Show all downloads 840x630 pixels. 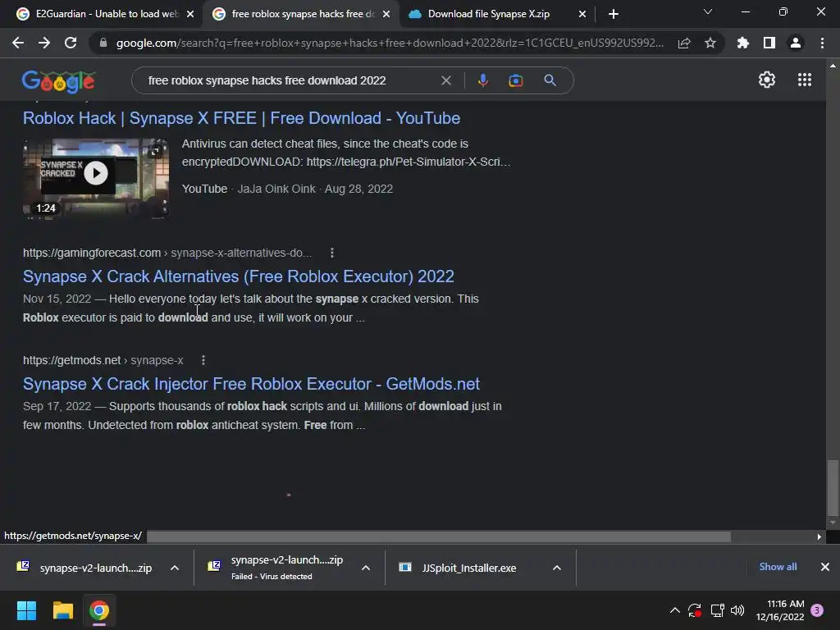778,567
